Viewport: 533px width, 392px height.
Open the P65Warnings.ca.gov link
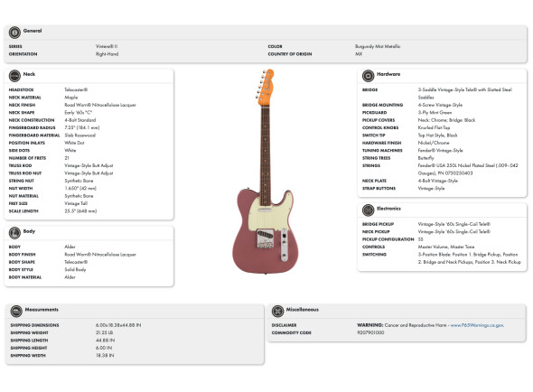coord(477,325)
